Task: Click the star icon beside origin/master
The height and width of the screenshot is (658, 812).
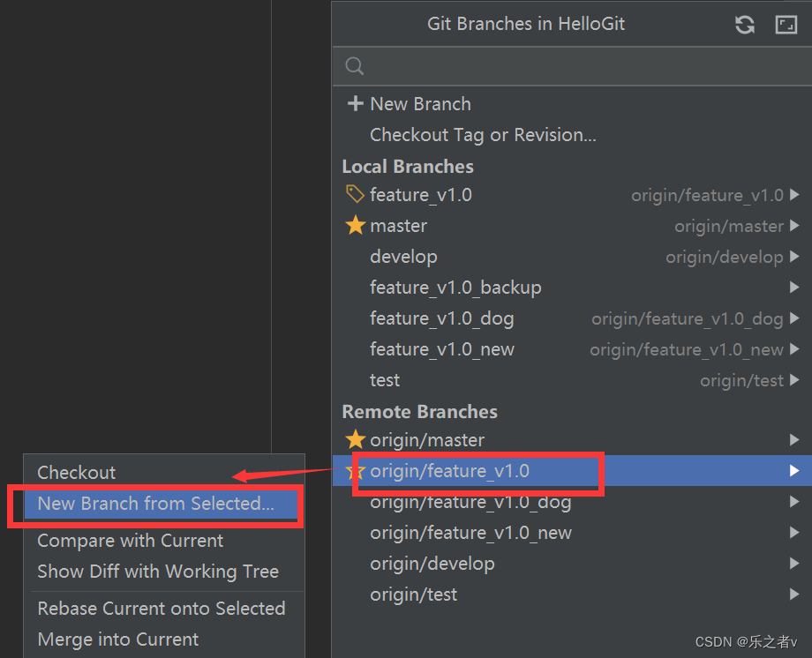Action: click(355, 439)
